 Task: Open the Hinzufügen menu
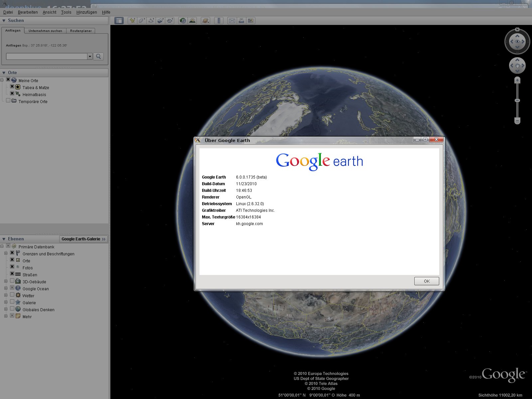[87, 12]
